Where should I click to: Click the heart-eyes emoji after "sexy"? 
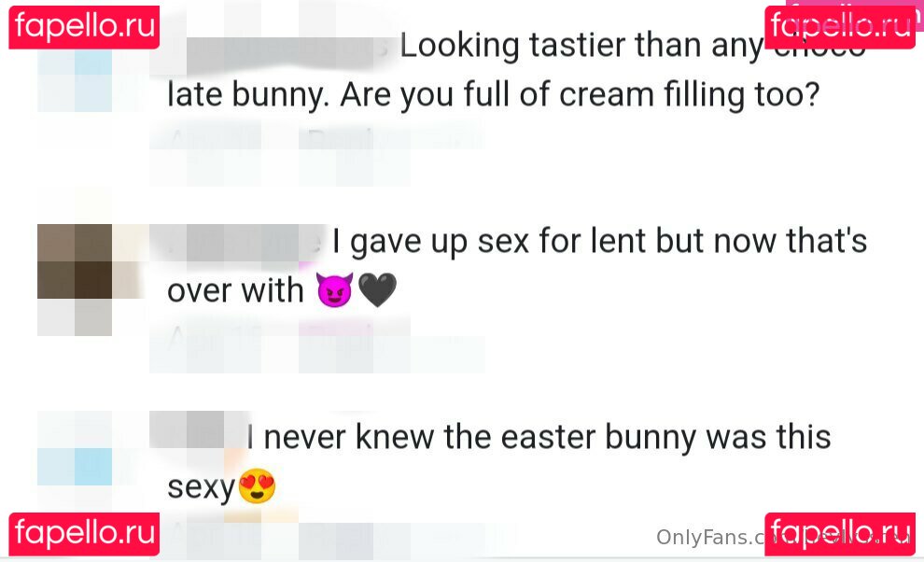point(257,486)
